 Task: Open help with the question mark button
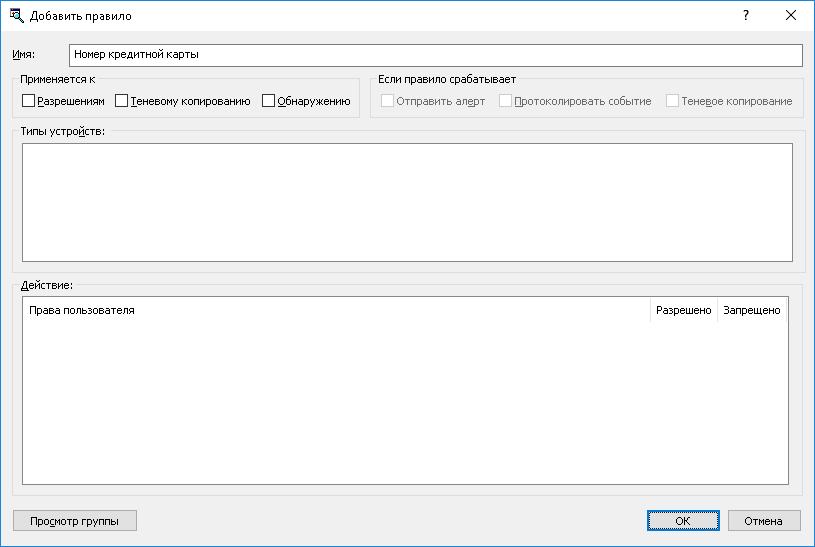(x=745, y=16)
